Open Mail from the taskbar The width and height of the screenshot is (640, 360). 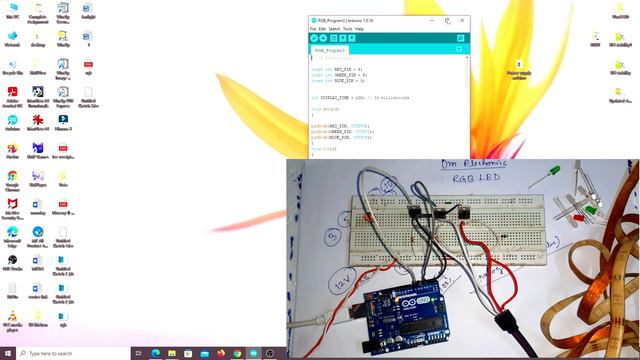click(204, 353)
